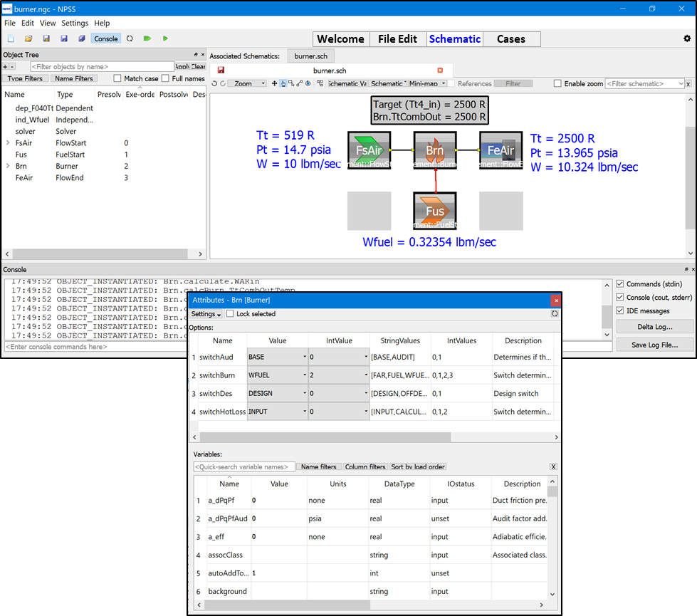Click the quick-search variable names field

243,467
